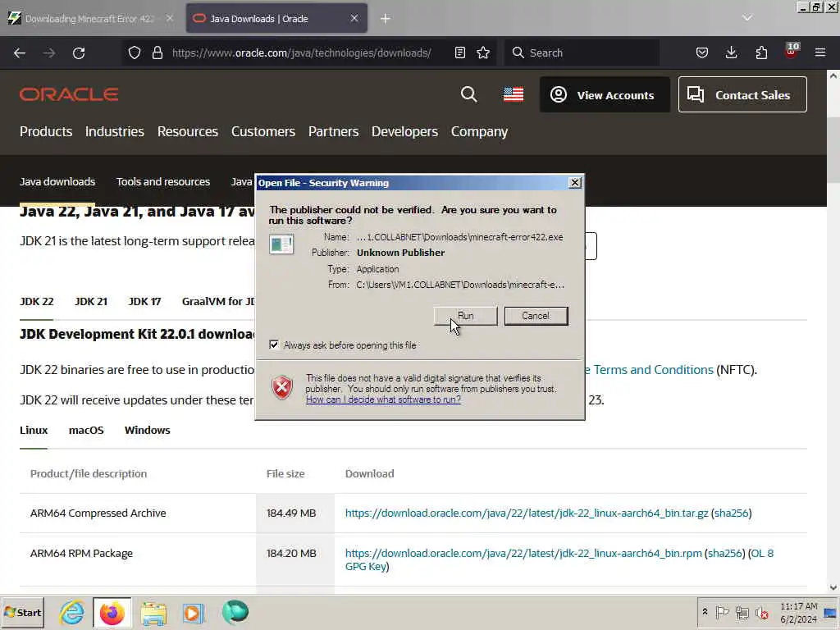The width and height of the screenshot is (840, 630).
Task: Click the application file icon in dialog
Action: click(x=281, y=244)
